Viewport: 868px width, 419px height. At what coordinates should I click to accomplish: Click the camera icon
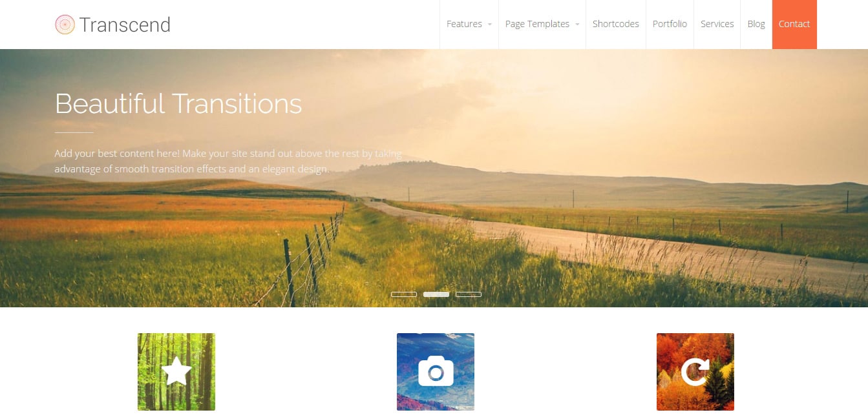[x=436, y=371]
